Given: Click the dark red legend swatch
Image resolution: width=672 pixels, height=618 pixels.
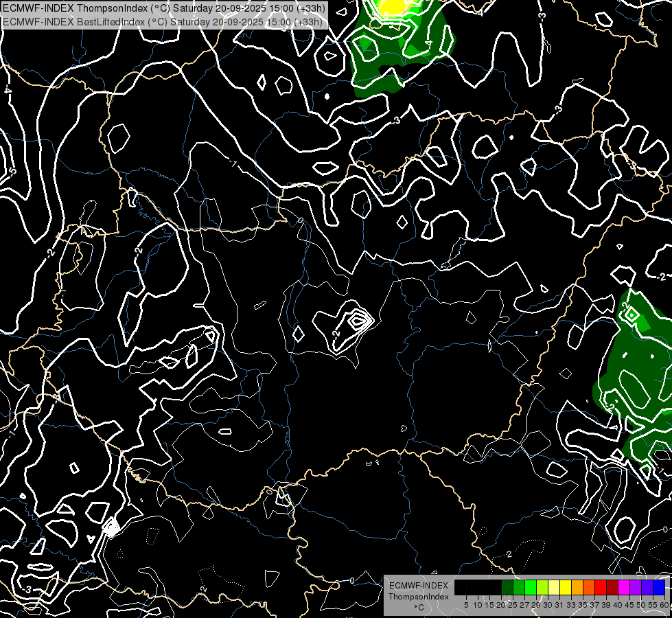Looking at the screenshot, I should coord(612,587).
